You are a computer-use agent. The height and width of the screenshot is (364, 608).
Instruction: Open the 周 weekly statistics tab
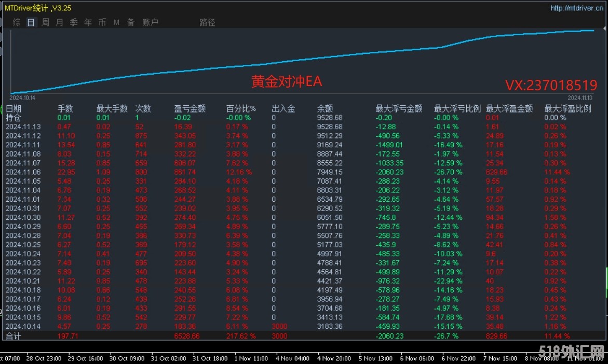45,22
